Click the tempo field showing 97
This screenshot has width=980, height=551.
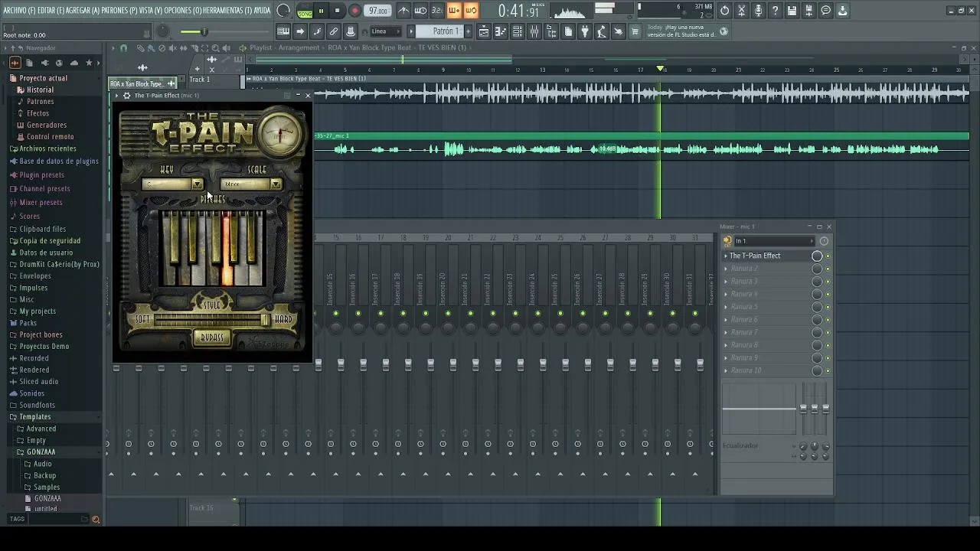(378, 11)
